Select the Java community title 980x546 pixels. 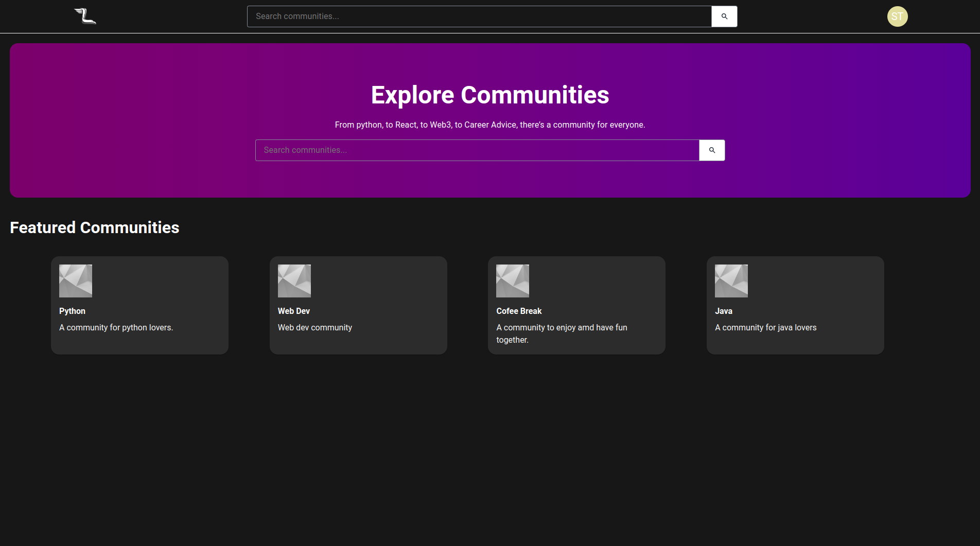(723, 311)
